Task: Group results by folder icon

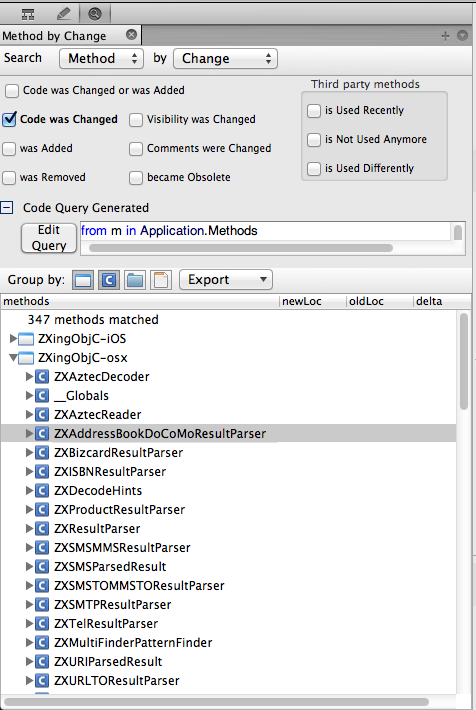Action: (135, 280)
